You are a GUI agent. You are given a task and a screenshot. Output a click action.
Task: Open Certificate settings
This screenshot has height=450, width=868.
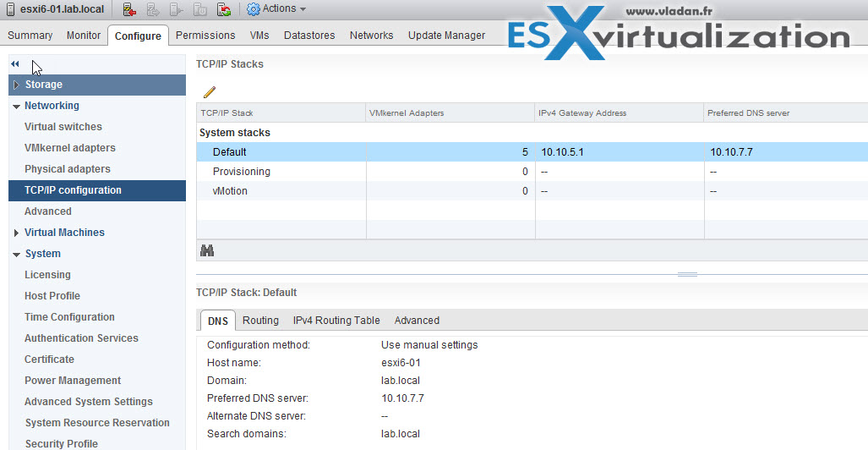point(49,359)
